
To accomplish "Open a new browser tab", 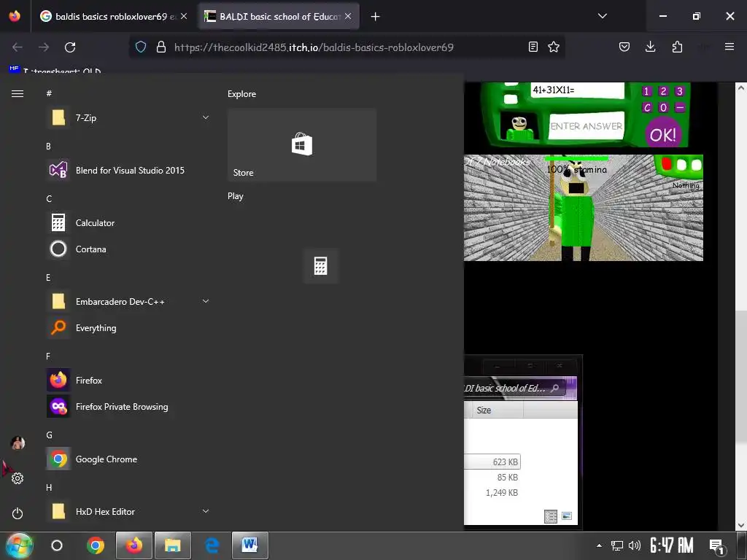I will (376, 17).
